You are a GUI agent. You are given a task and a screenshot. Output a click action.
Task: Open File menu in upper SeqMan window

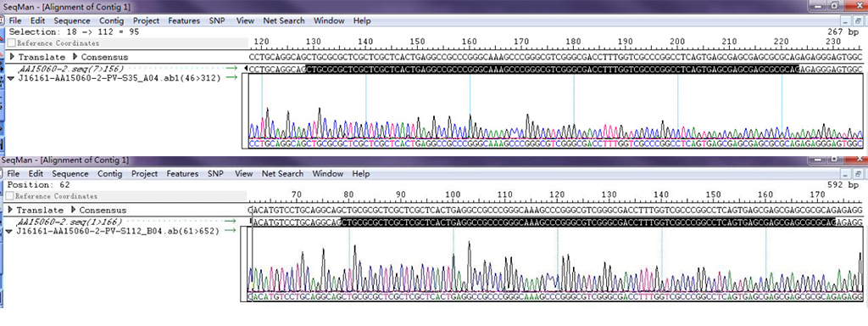(16, 20)
